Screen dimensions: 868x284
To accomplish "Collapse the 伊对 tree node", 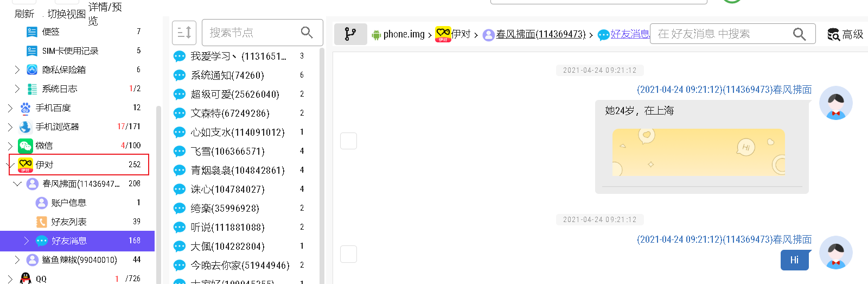I will point(11,165).
